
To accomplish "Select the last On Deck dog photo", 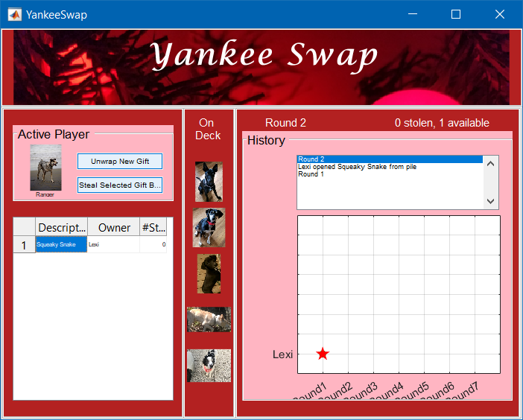I will click(x=209, y=366).
